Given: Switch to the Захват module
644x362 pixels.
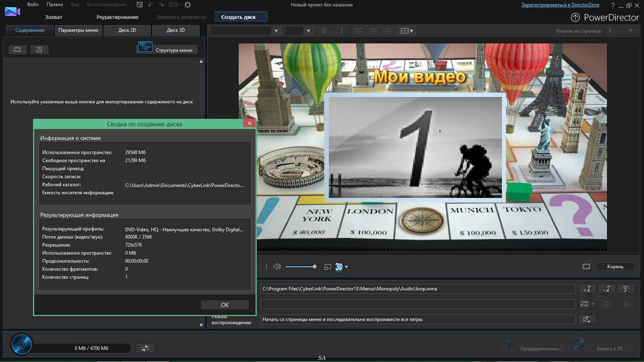Looking at the screenshot, I should (x=53, y=17).
